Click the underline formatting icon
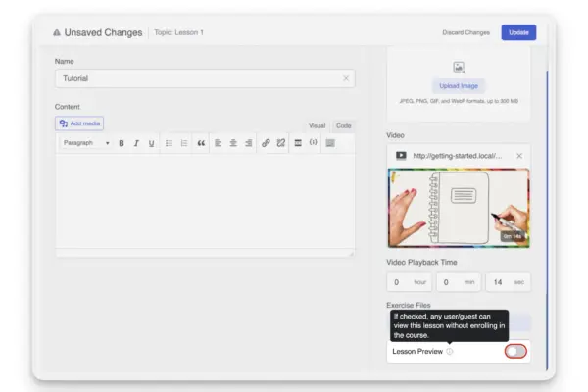The image size is (588, 392). click(x=151, y=143)
